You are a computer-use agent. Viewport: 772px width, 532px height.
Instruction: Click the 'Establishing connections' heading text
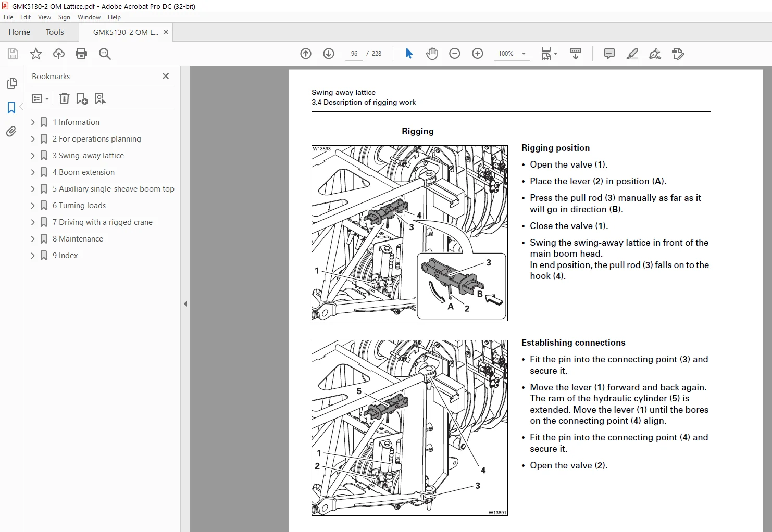[x=574, y=343]
